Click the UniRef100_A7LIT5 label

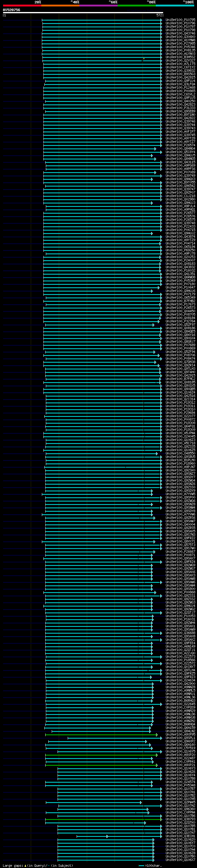(180, 64)
